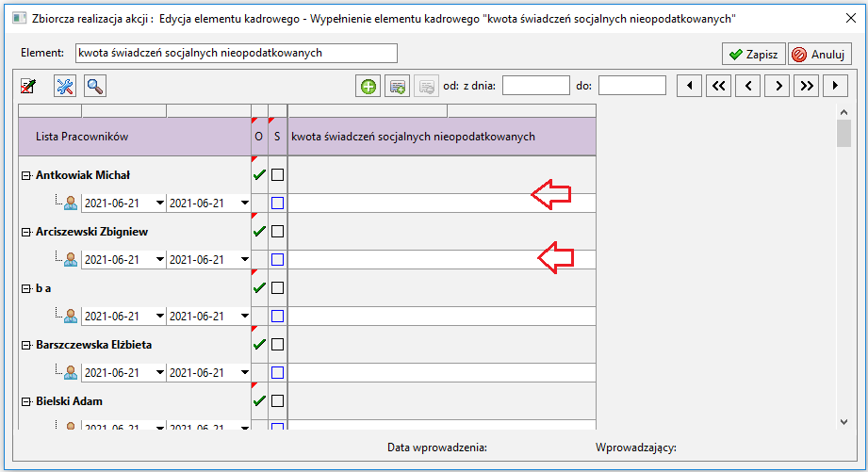Tick S checkbox for Barszczewska Elżbieta
Image resolution: width=868 pixels, height=472 pixels.
(277, 344)
